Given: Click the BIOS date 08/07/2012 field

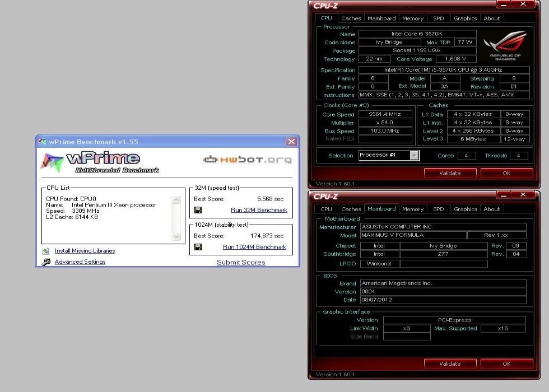Looking at the screenshot, I should pyautogui.click(x=443, y=300).
